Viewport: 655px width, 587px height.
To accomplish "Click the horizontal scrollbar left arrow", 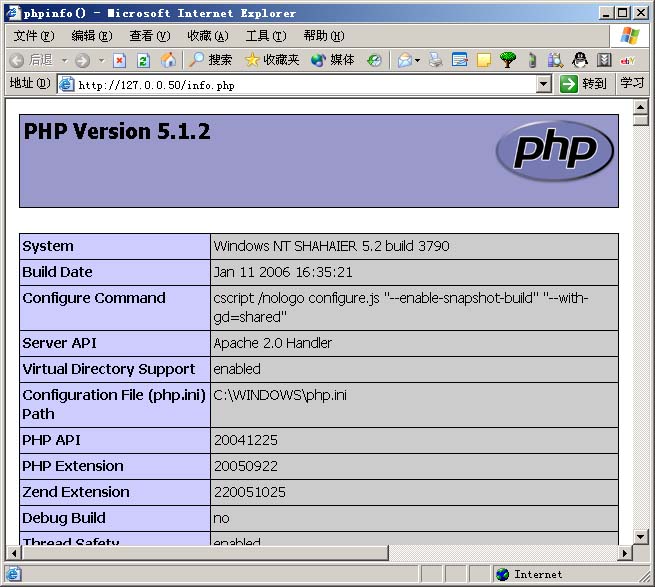I will [x=14, y=553].
